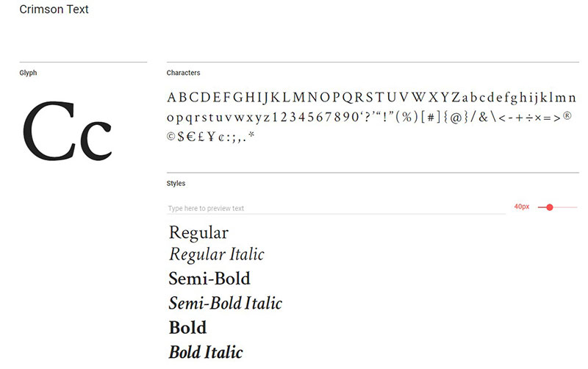
Task: Click the 'Type here to preview text' field
Action: [x=336, y=208]
